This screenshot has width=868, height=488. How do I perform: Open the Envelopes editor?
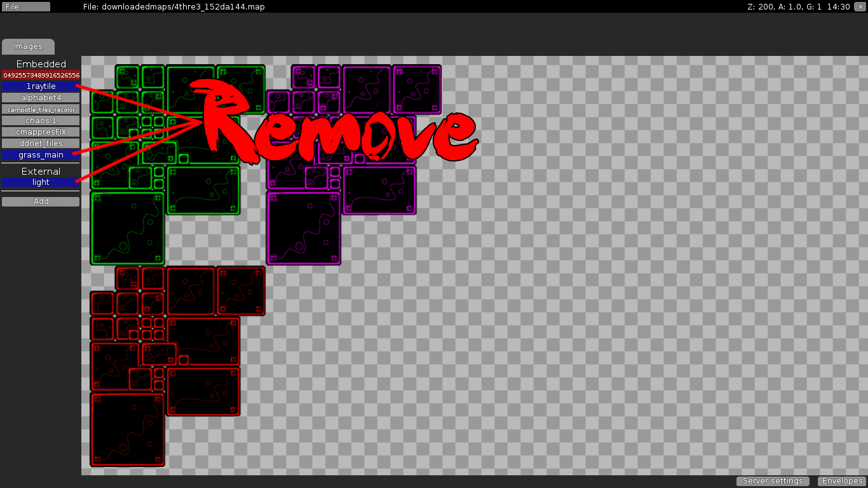click(x=842, y=481)
